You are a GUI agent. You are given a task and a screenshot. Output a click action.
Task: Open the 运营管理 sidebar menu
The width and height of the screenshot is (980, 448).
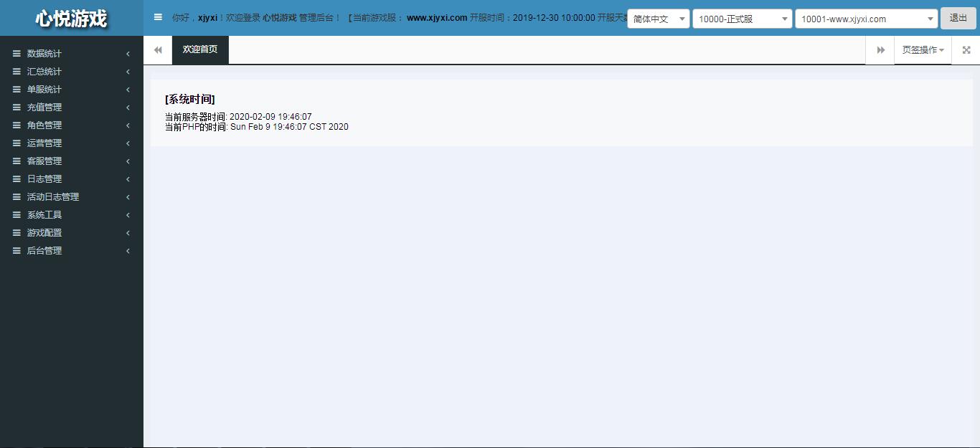click(x=44, y=143)
